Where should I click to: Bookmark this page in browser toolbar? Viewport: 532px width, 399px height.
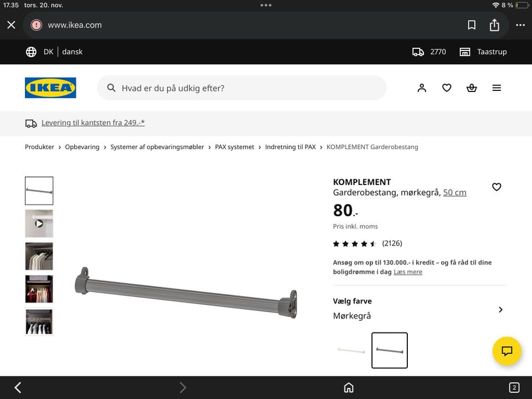pos(471,25)
